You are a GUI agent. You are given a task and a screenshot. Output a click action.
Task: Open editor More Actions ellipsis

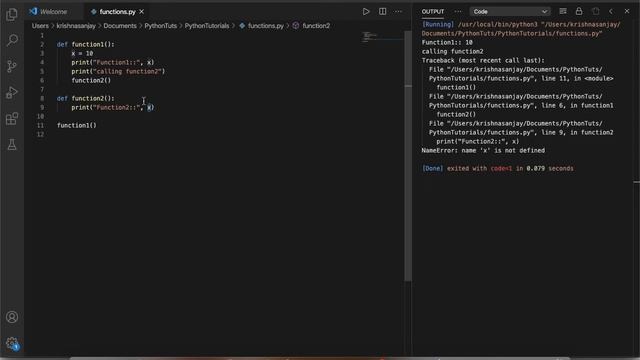pyautogui.click(x=398, y=11)
